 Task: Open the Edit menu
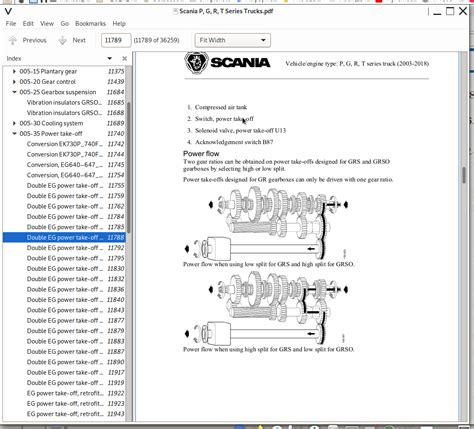tap(28, 24)
